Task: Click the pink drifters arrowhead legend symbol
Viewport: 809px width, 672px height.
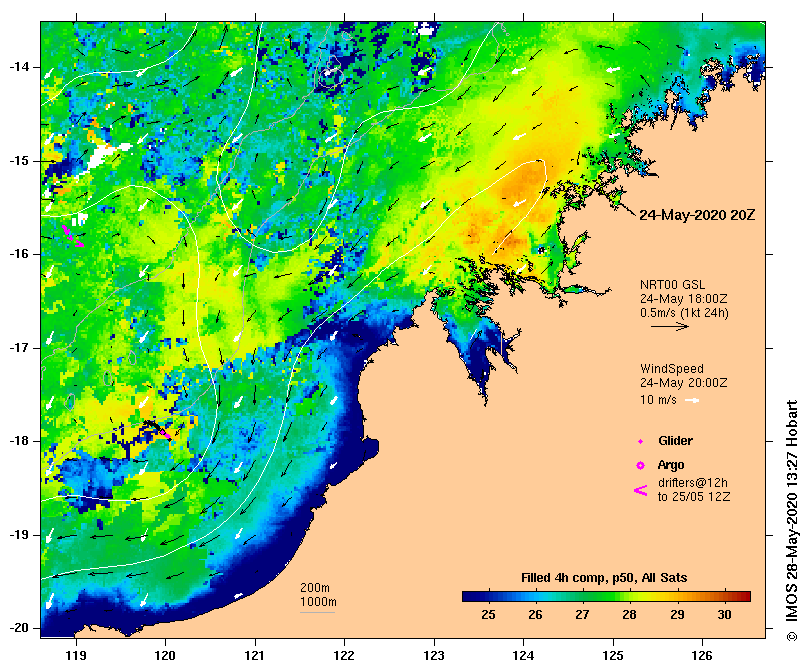Action: point(640,490)
